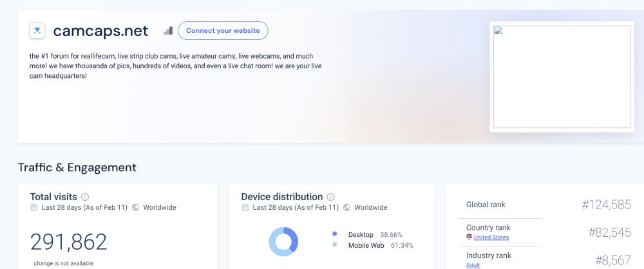The height and width of the screenshot is (269, 644).
Task: Open the website preview thumbnail
Action: tap(562, 77)
